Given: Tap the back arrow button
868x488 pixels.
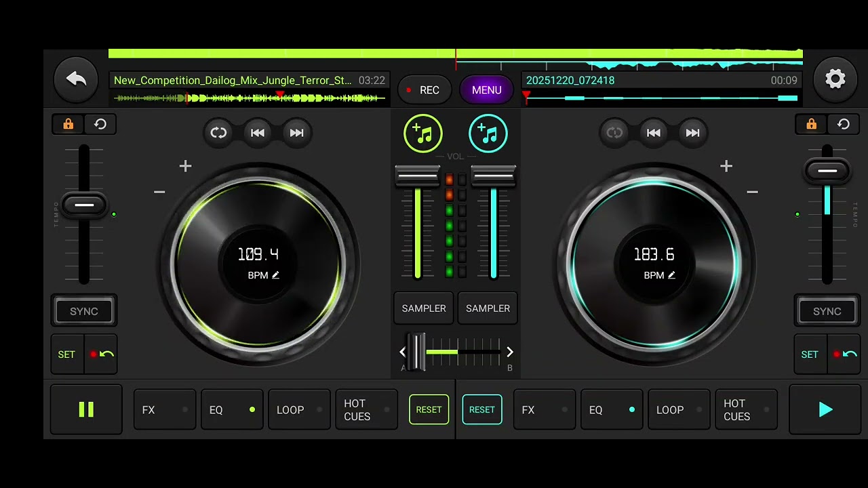Looking at the screenshot, I should point(76,79).
